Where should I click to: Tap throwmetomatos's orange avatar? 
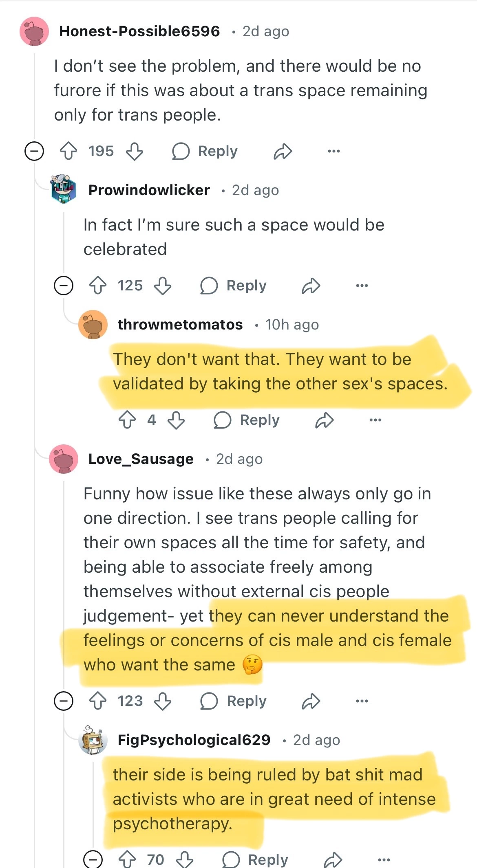tap(93, 325)
